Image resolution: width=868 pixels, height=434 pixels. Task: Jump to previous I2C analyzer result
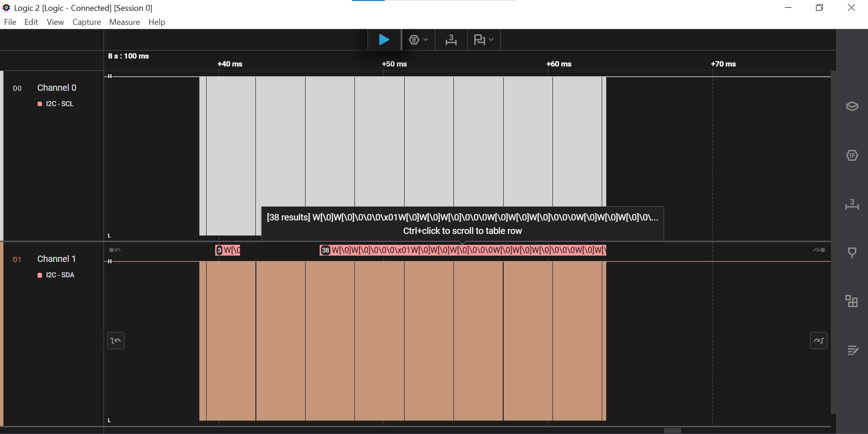115,250
